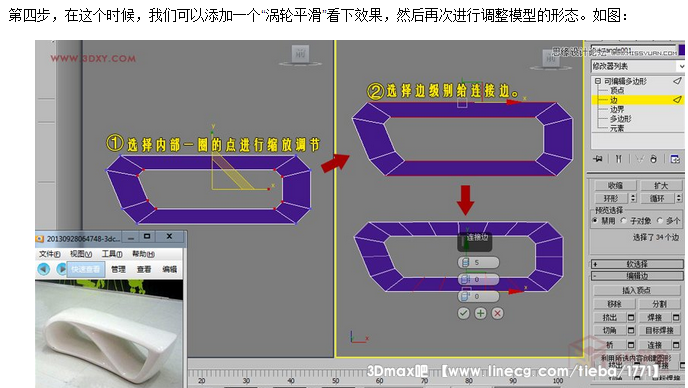Open settings box next to 切角 button

(x=631, y=330)
